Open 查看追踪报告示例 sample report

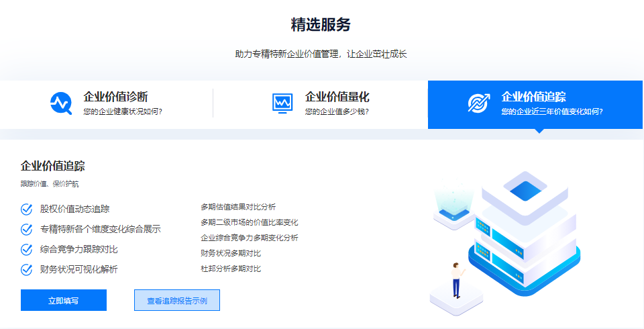click(177, 300)
